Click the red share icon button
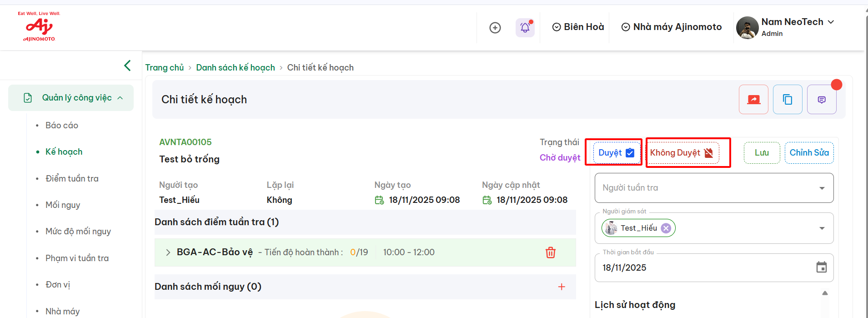Screen dimensions: 868x318 point(753,100)
